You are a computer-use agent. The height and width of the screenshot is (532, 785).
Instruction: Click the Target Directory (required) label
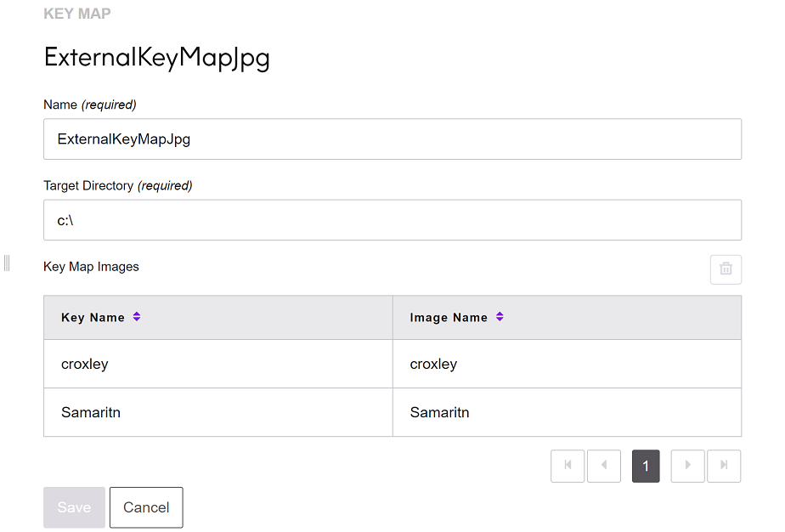tap(117, 185)
